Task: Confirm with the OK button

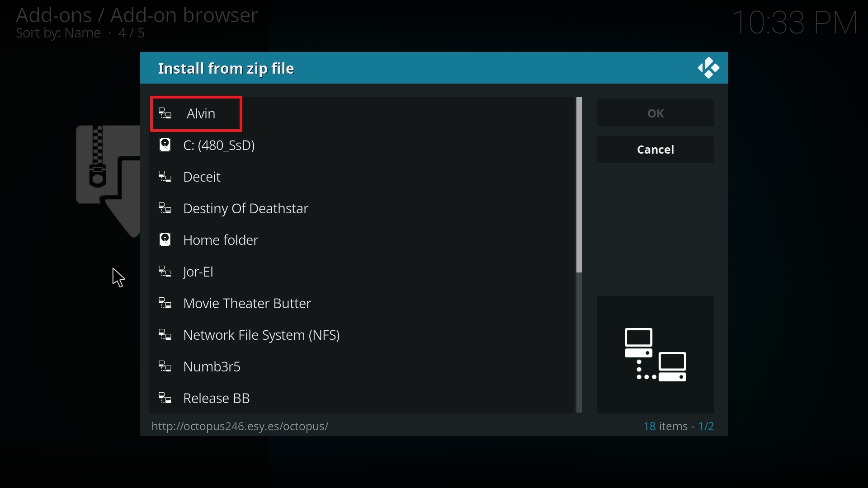Action: click(656, 113)
